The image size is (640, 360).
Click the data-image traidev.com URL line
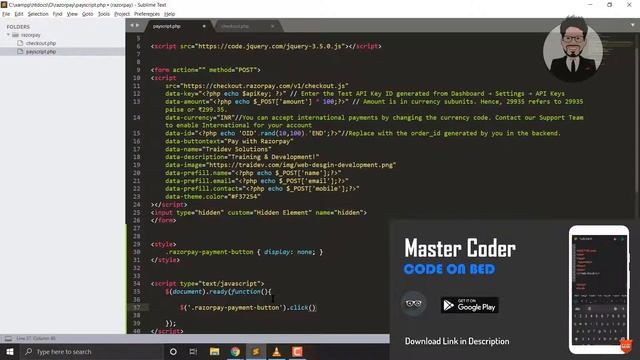(280, 165)
